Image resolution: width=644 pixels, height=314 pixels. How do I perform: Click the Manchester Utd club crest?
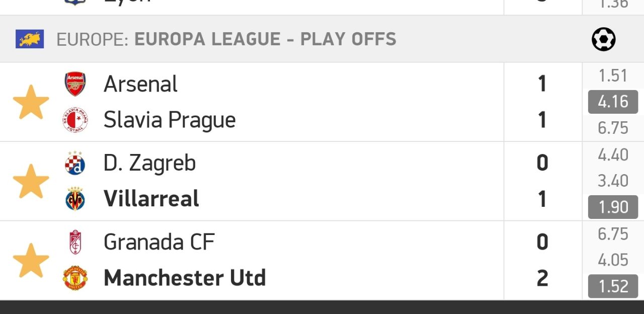[75, 278]
